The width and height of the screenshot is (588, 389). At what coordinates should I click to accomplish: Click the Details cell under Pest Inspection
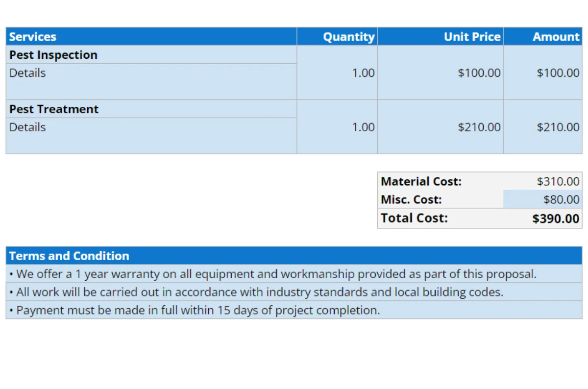point(27,73)
